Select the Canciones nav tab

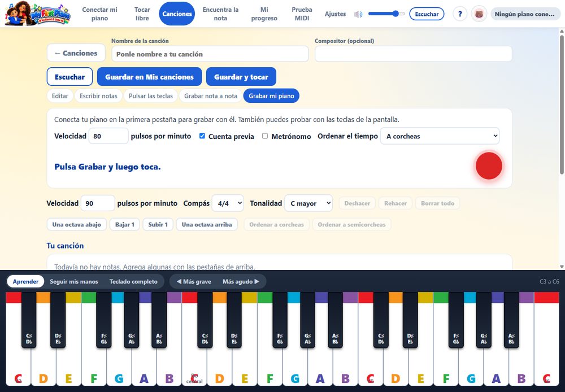point(177,14)
